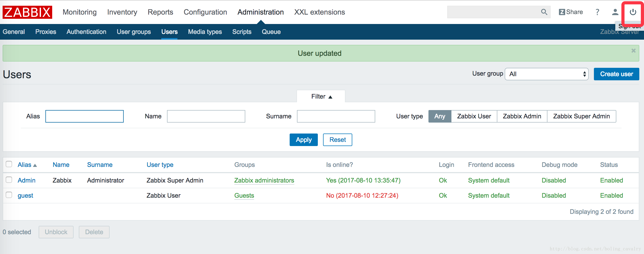The width and height of the screenshot is (644, 254).
Task: Click 'No (2017-08-10 12:27:24)' online status
Action: point(362,196)
